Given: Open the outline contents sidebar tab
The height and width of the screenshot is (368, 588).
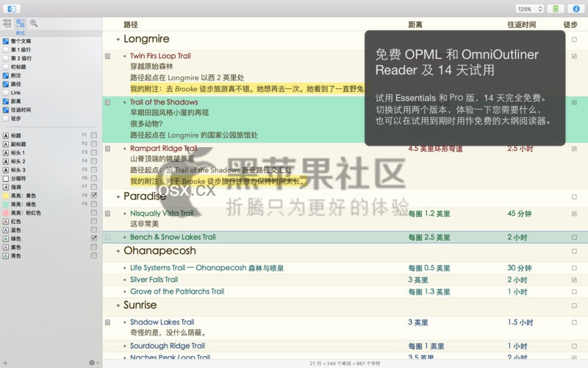Looking at the screenshot, I should pyautogui.click(x=7, y=24).
